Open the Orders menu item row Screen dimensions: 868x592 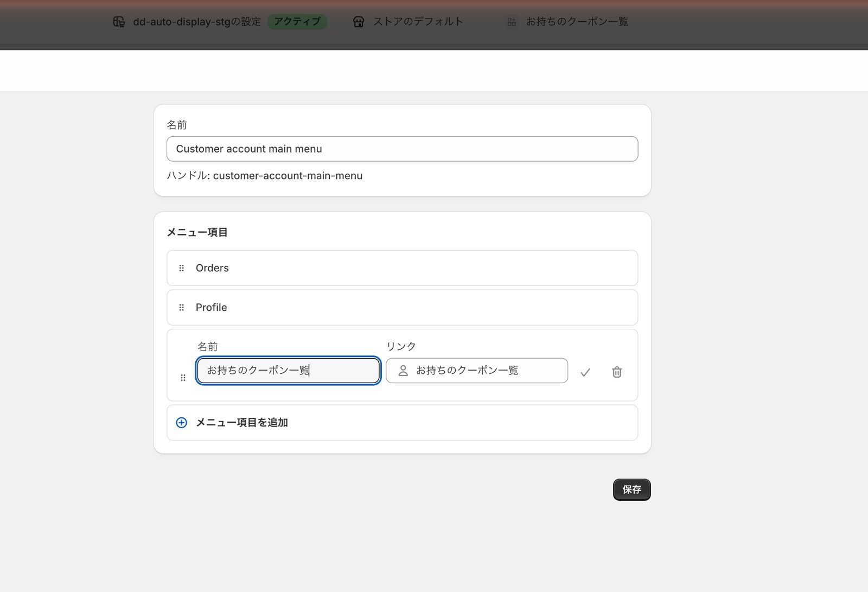[402, 268]
